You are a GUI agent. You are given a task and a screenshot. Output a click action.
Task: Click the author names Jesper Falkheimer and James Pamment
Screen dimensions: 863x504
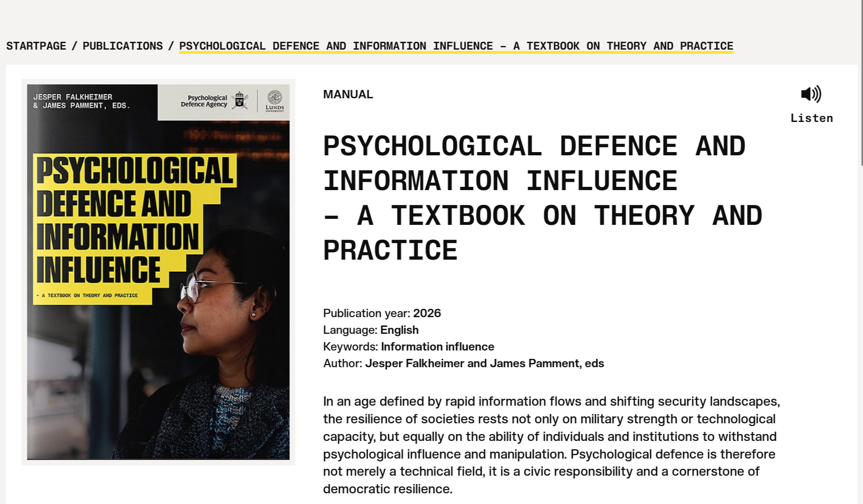[484, 364]
